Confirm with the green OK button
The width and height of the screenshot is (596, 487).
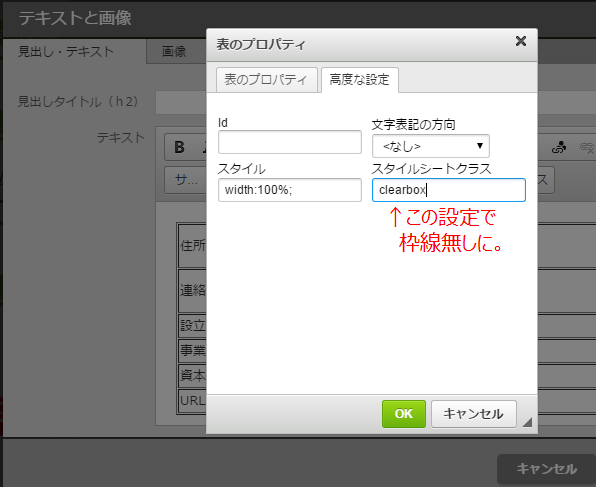point(404,414)
